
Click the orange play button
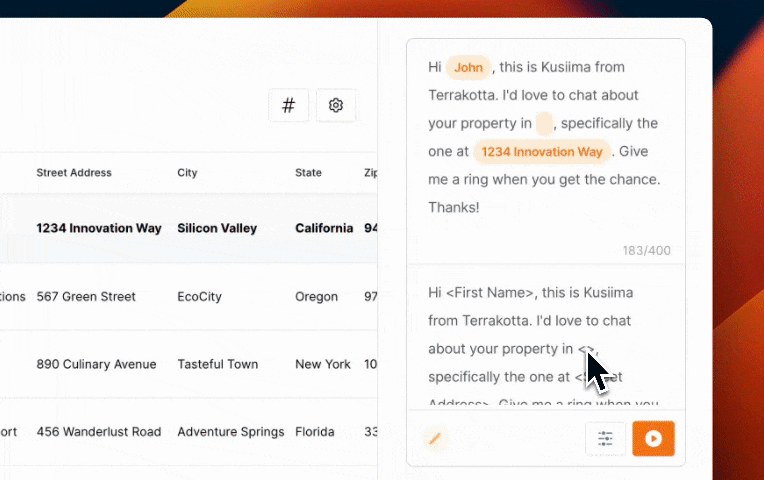653,439
